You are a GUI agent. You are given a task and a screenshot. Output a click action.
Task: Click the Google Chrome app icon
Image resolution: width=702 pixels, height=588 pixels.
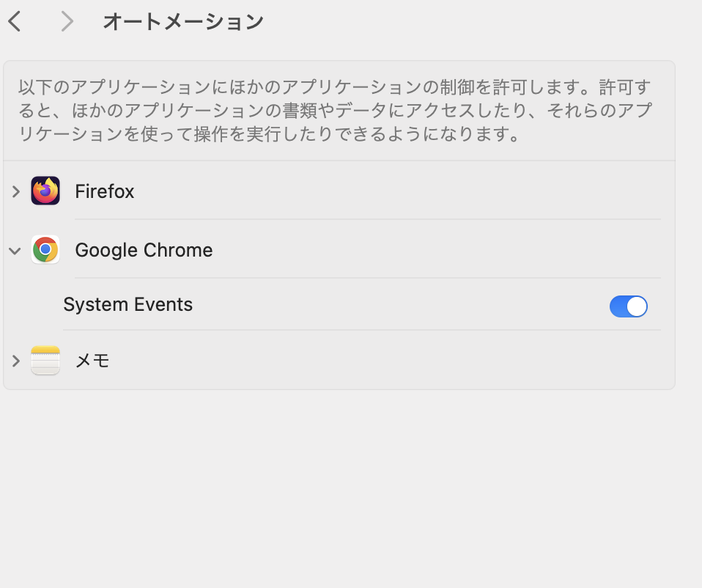point(45,249)
